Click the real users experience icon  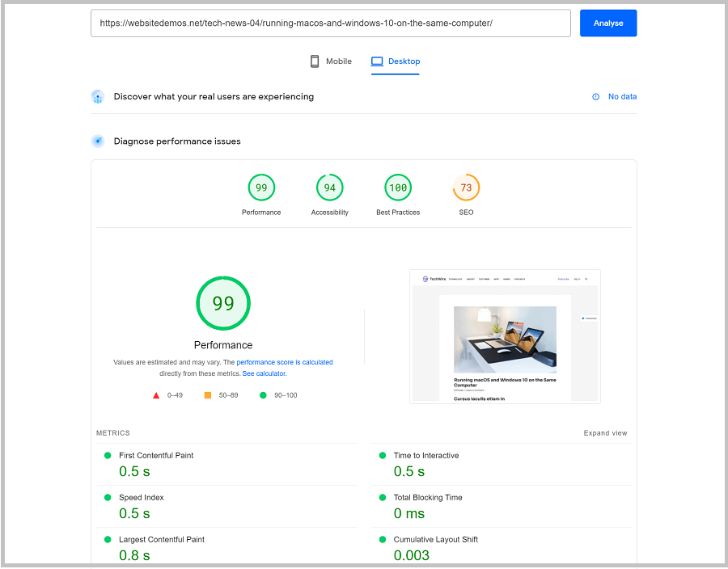pos(98,96)
